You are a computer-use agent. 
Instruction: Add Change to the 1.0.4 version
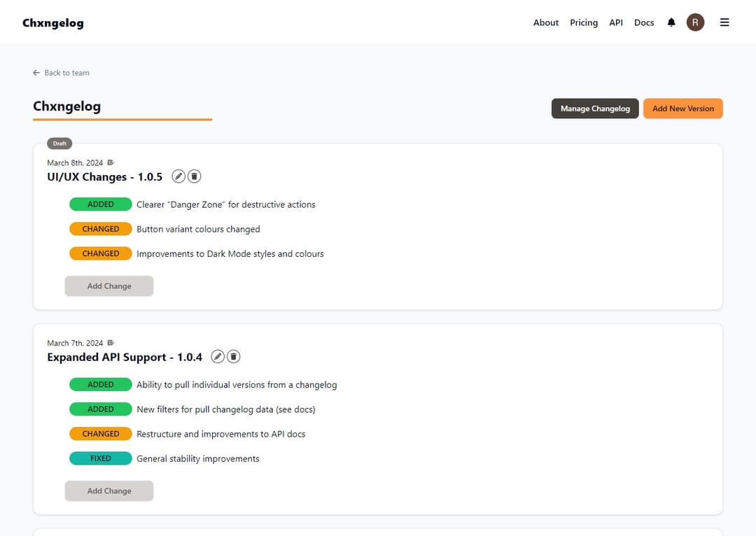pyautogui.click(x=109, y=491)
